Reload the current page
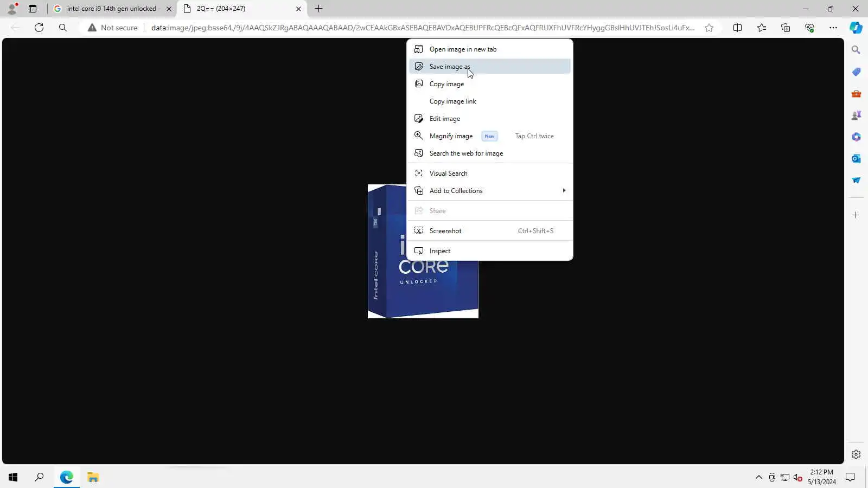The image size is (868, 488). pos(39,28)
